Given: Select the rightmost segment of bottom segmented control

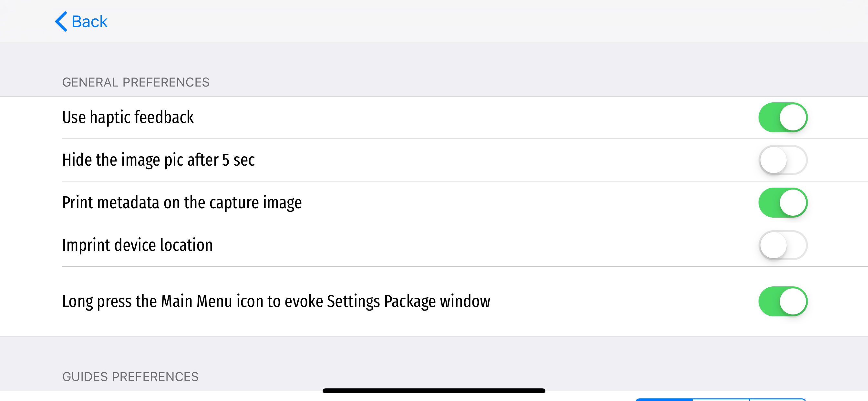Looking at the screenshot, I should (x=777, y=399).
